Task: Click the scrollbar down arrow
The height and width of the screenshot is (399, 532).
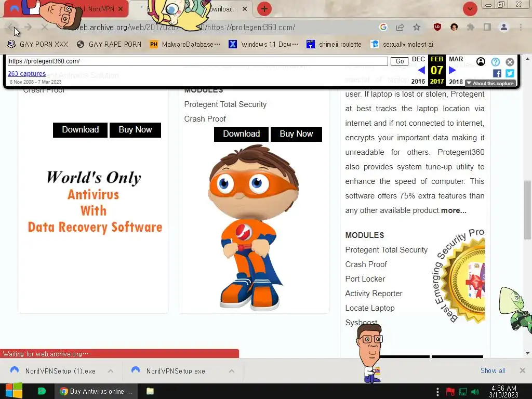Action: (x=527, y=353)
